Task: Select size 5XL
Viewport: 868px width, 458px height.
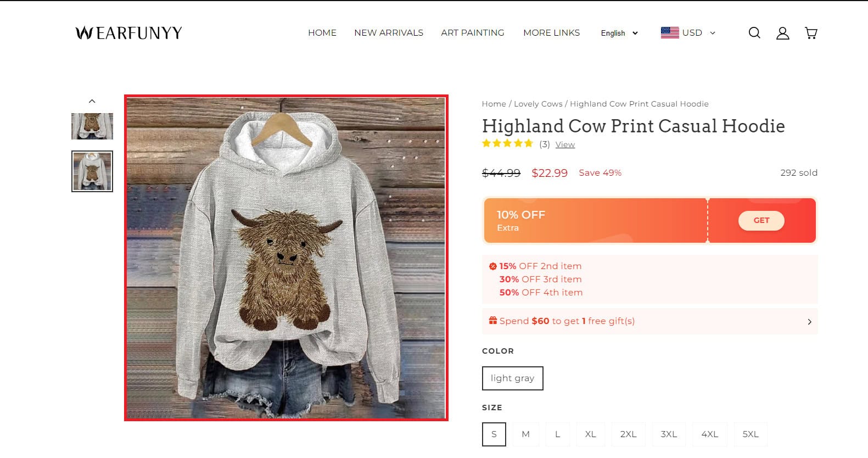Action: click(751, 434)
